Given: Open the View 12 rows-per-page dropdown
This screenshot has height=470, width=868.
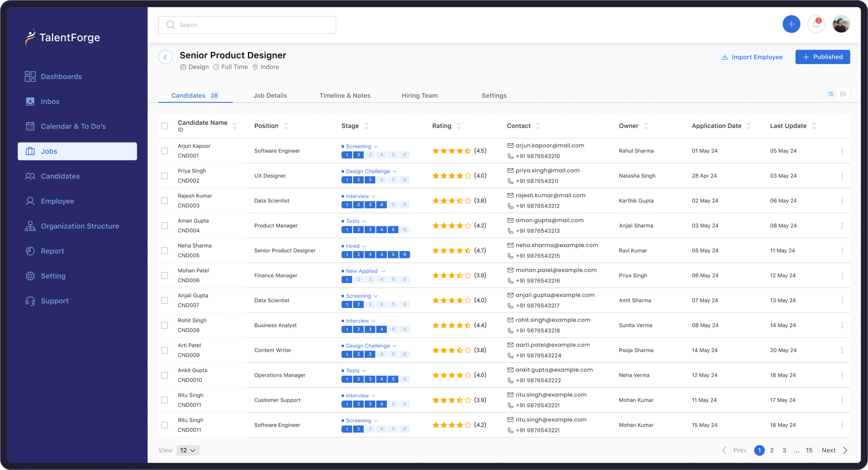Looking at the screenshot, I should [188, 450].
